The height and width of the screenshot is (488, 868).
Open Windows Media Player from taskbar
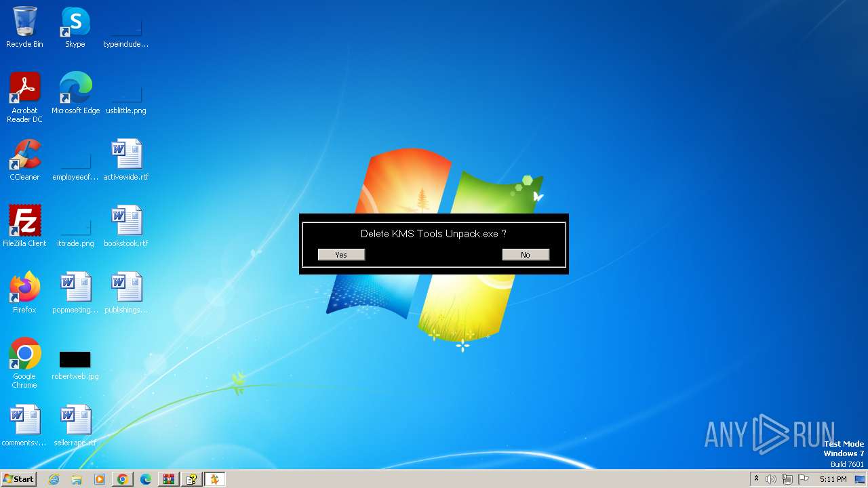[x=100, y=479]
